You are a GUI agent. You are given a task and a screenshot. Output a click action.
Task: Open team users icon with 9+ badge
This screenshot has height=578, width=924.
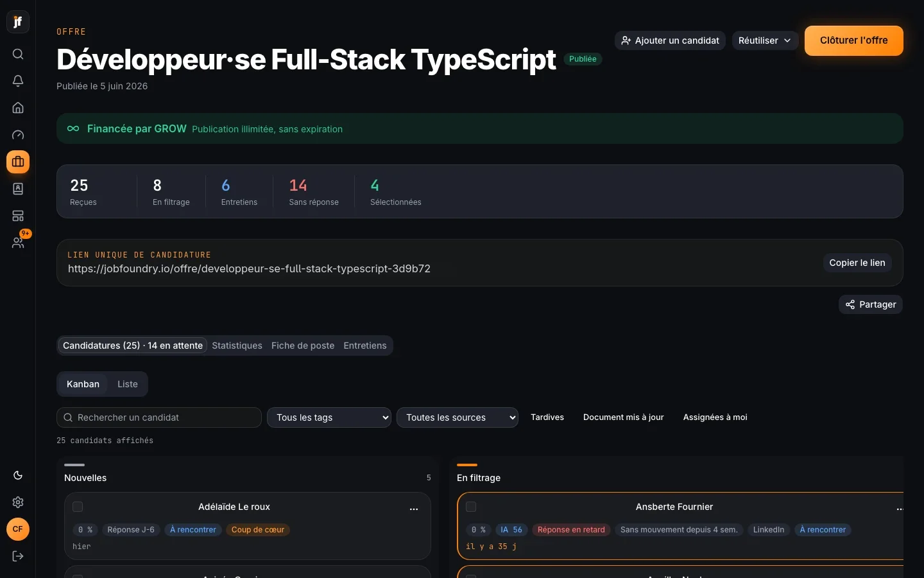click(18, 243)
